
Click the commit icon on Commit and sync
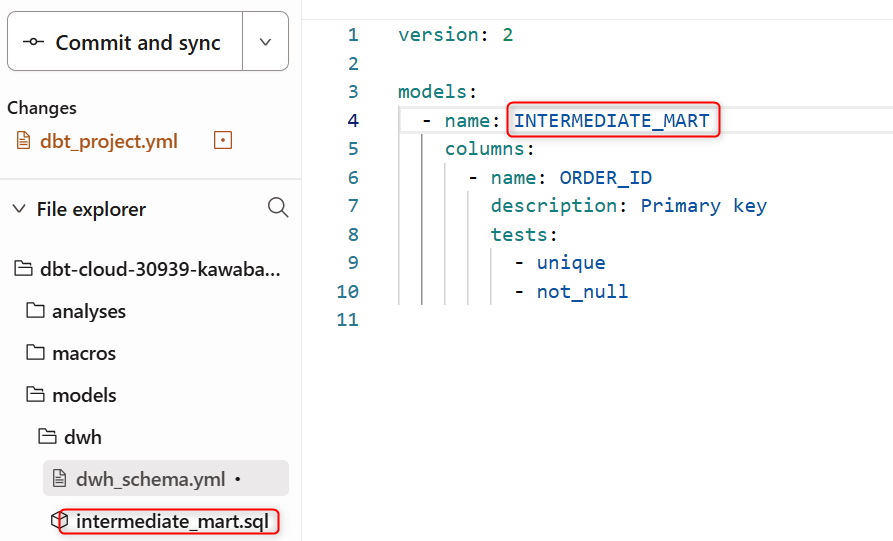(x=34, y=42)
